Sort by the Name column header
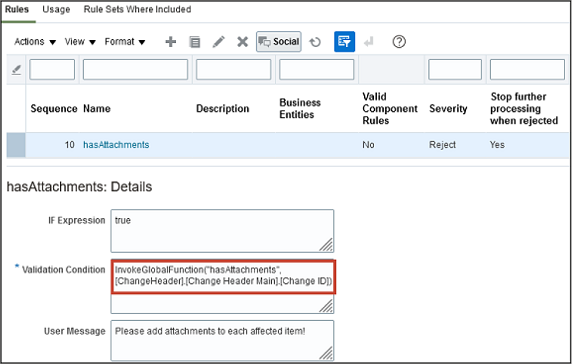This screenshot has width=572, height=364. pyautogui.click(x=97, y=109)
